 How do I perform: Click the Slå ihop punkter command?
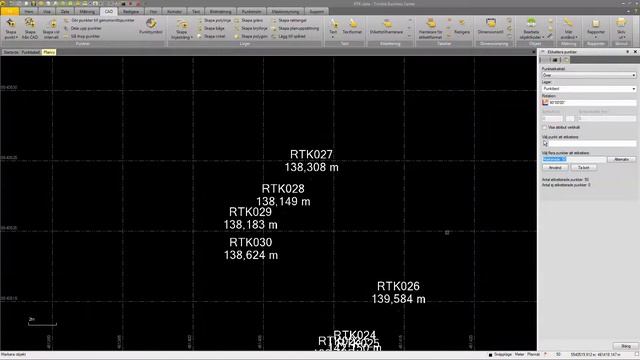pyautogui.click(x=82, y=36)
